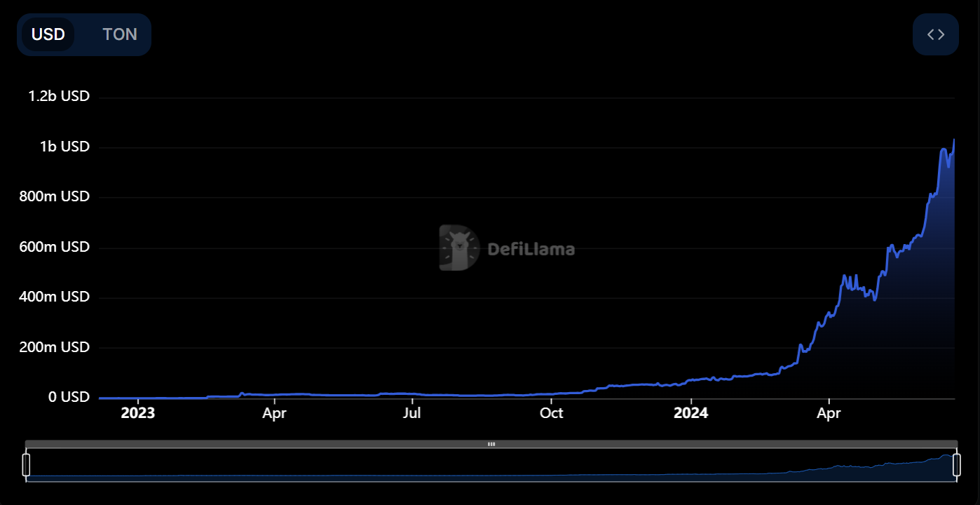Click the Jul x-axis label

tap(411, 412)
